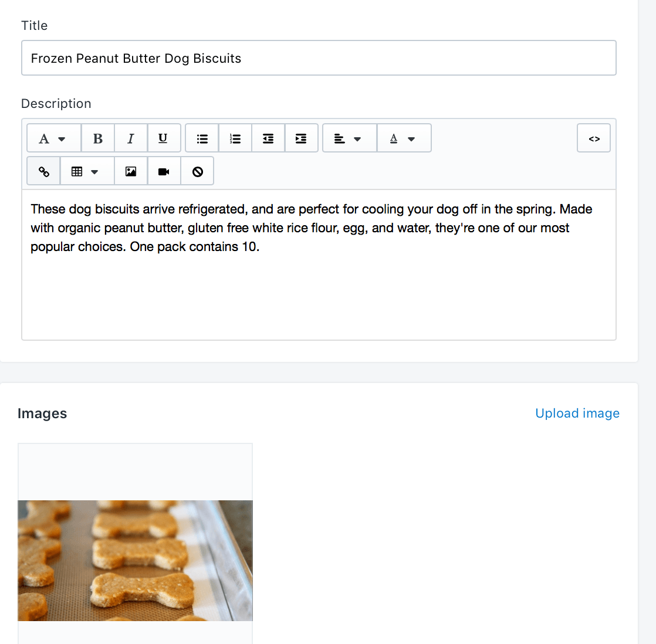Insert a numbered list
Viewport: 656px width, 644px height.
(235, 138)
